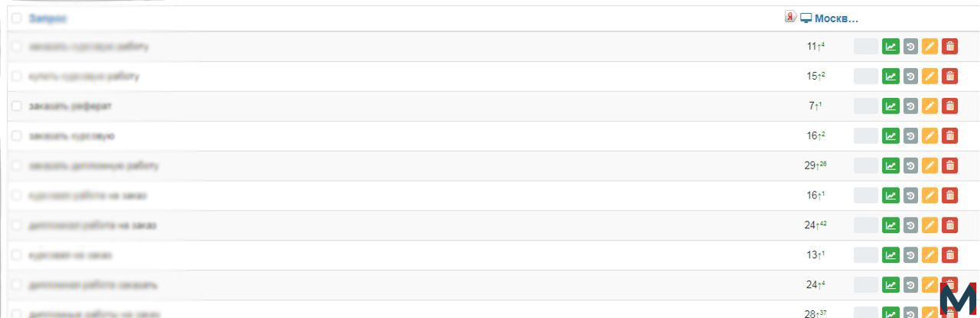This screenshot has height=318, width=980.
Task: Click position value 16↑1 in table
Action: pos(815,195)
